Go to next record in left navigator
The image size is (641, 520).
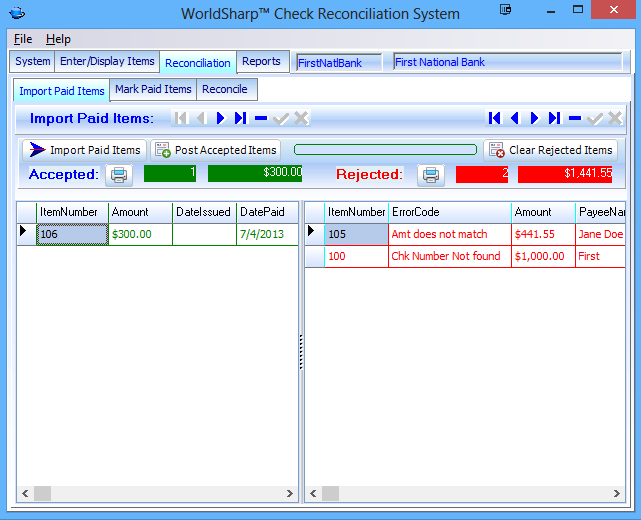pyautogui.click(x=221, y=118)
